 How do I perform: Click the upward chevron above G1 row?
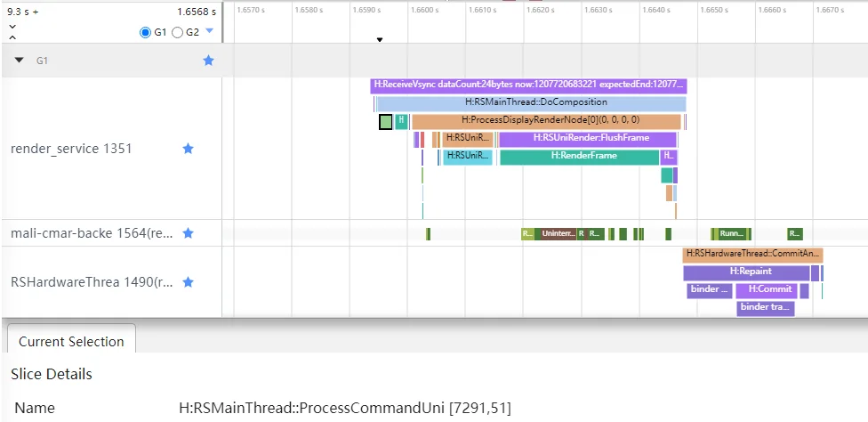(x=12, y=37)
